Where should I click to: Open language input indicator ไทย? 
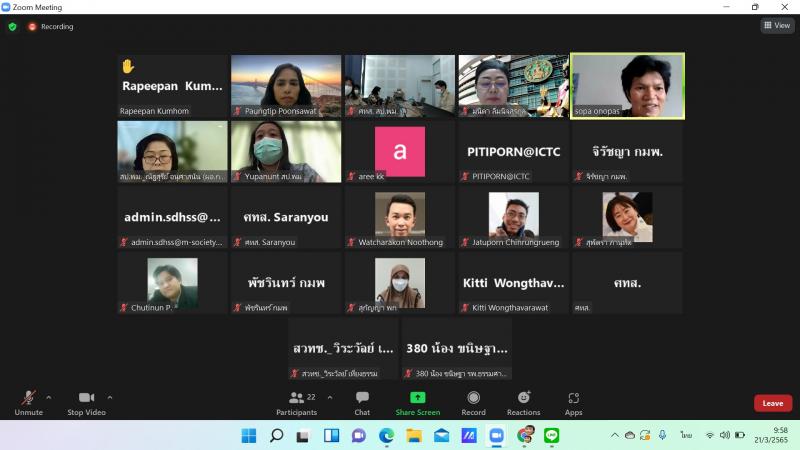point(686,435)
